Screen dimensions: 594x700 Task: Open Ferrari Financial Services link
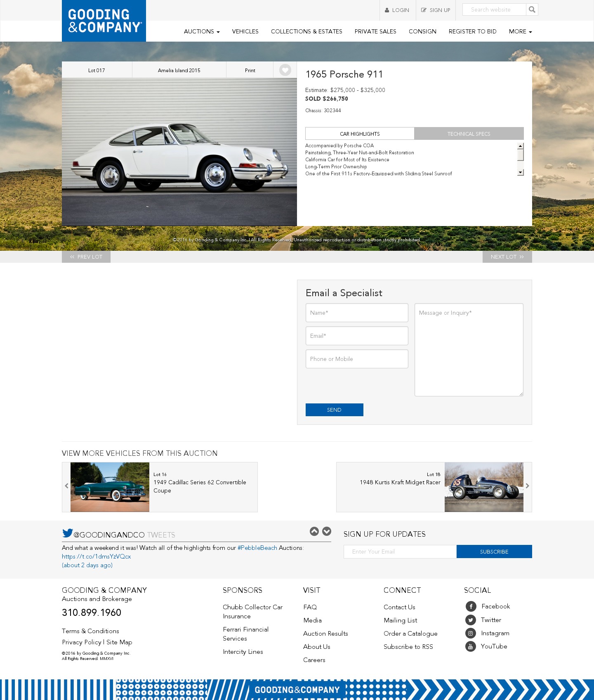click(245, 634)
